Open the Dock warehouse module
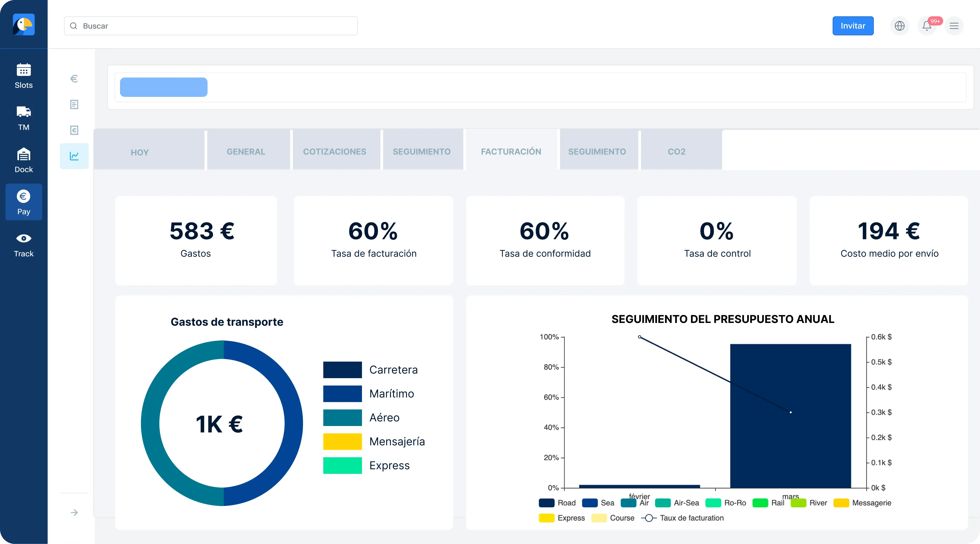The height and width of the screenshot is (544, 980). point(23,160)
